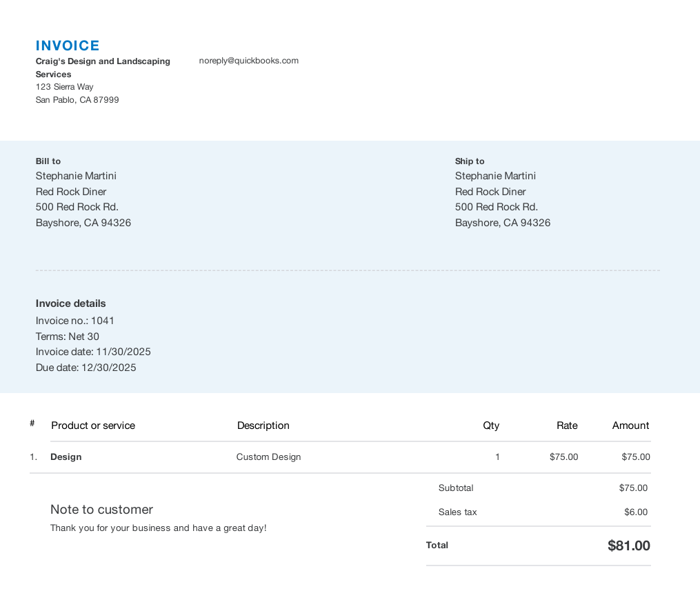Click the $81.00 total amount

[628, 546]
